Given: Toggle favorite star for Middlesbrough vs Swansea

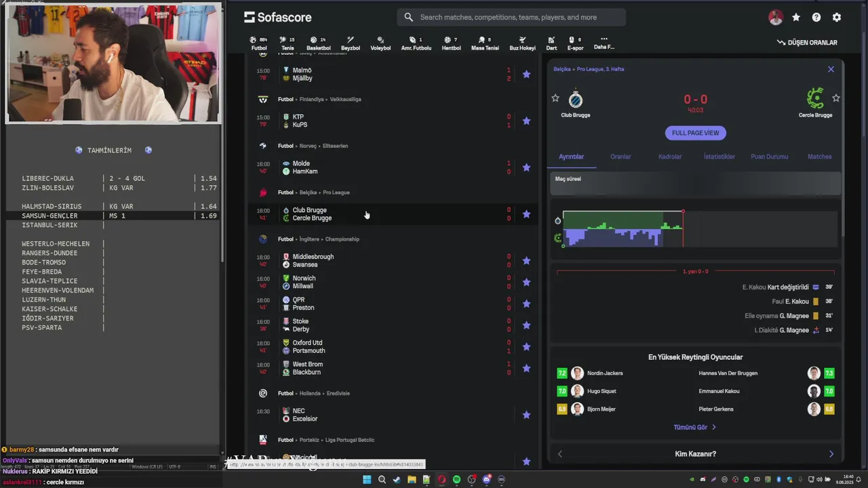Looking at the screenshot, I should coord(526,261).
